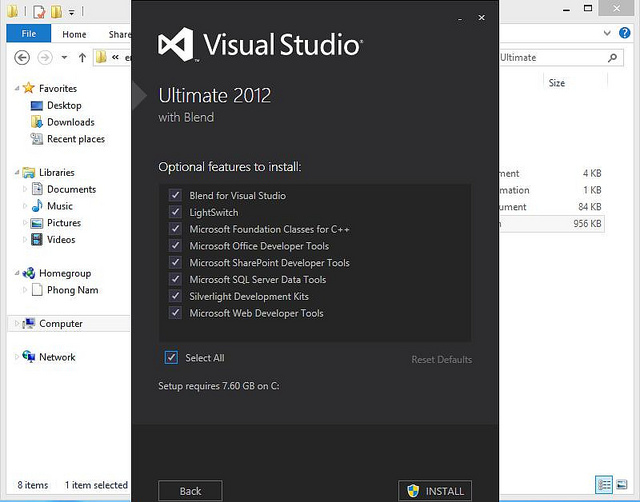Image resolution: width=640 pixels, height=502 pixels.
Task: Maximize the Explorer window
Action: pyautogui.click(x=588, y=8)
